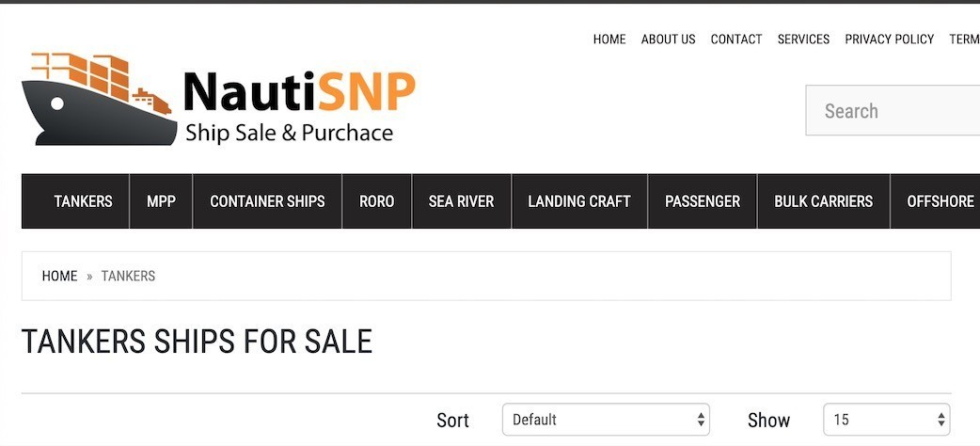Open the PASSENGER vessels category
Viewport: 980px width, 446px height.
[703, 201]
